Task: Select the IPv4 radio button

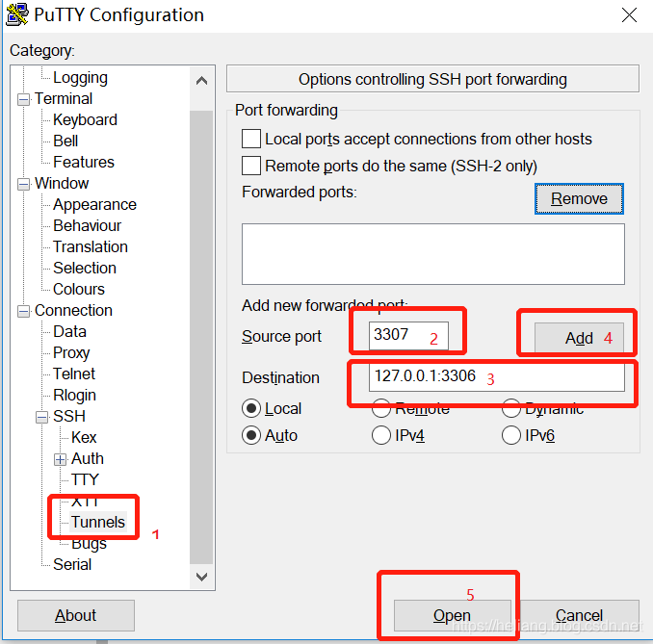Action: 381,435
